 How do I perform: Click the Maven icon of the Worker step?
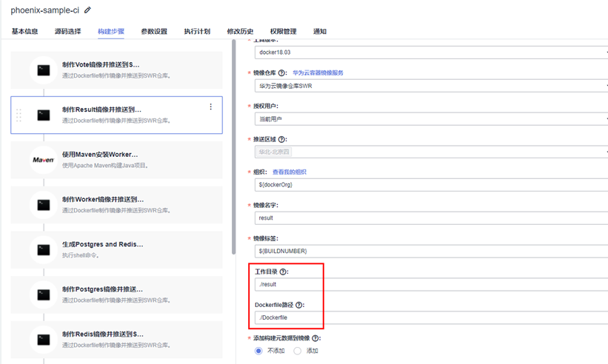click(x=43, y=159)
